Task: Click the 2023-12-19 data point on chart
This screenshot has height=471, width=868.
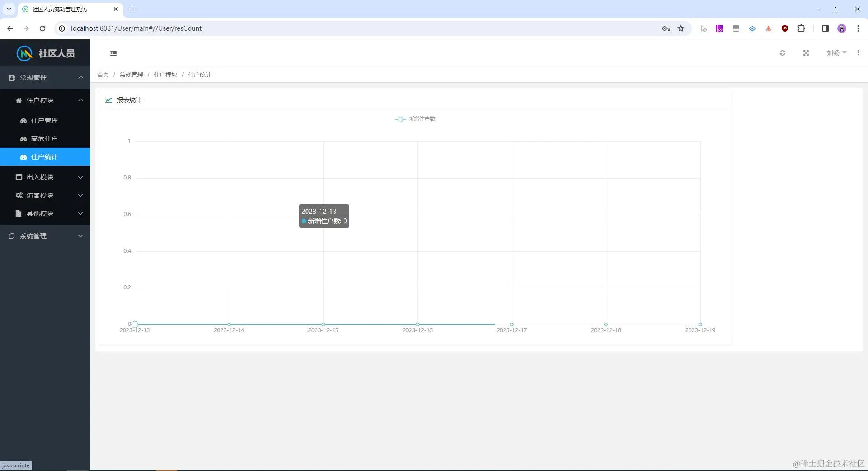Action: coord(700,325)
